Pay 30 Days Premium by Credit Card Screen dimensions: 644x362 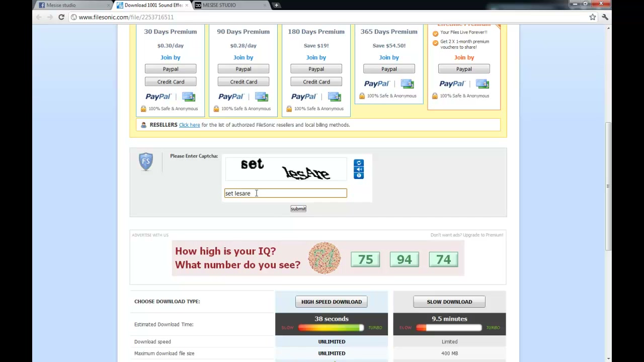(x=171, y=81)
